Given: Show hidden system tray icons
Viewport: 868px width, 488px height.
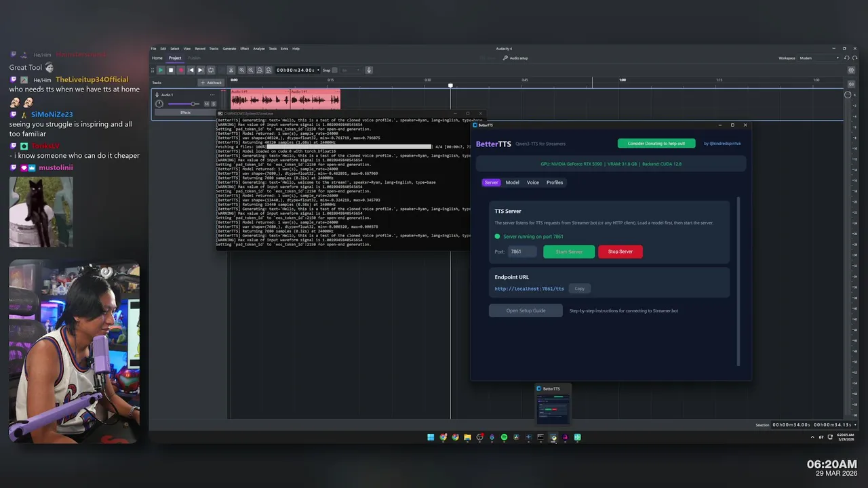Looking at the screenshot, I should 812,437.
